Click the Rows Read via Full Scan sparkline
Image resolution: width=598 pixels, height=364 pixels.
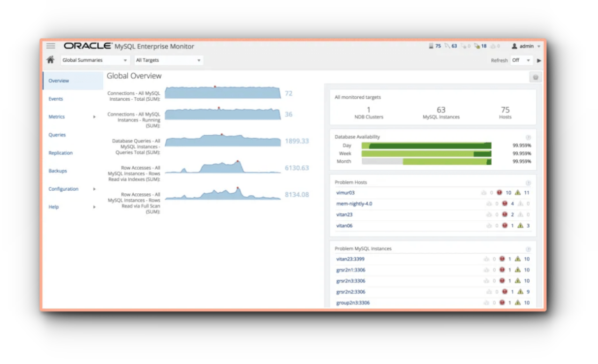pyautogui.click(x=223, y=193)
